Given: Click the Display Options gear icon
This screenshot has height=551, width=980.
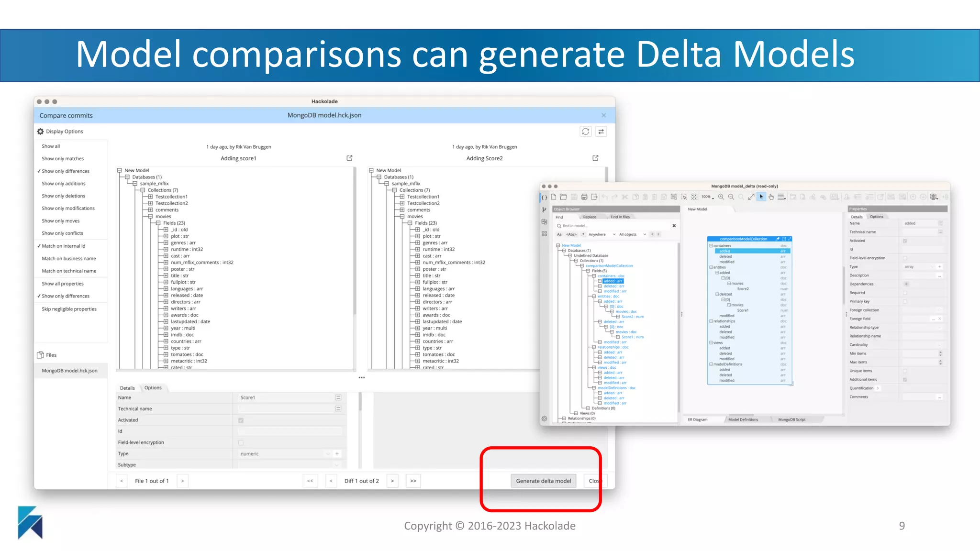Looking at the screenshot, I should (41, 132).
